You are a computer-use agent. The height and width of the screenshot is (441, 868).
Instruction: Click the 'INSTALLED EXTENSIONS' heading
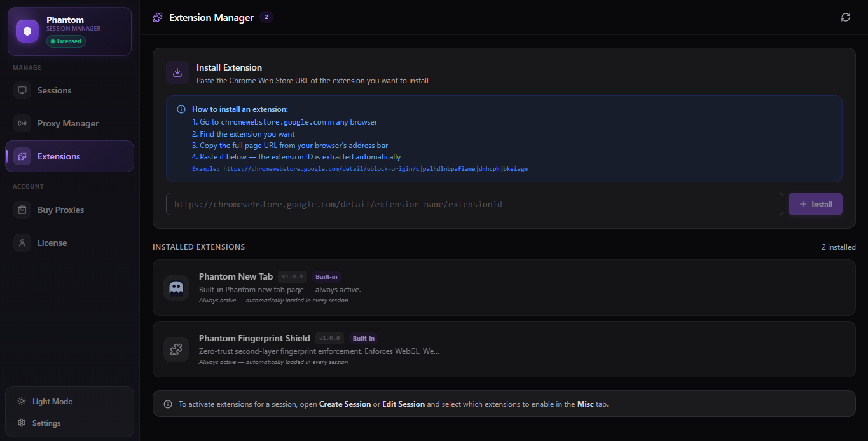point(199,247)
